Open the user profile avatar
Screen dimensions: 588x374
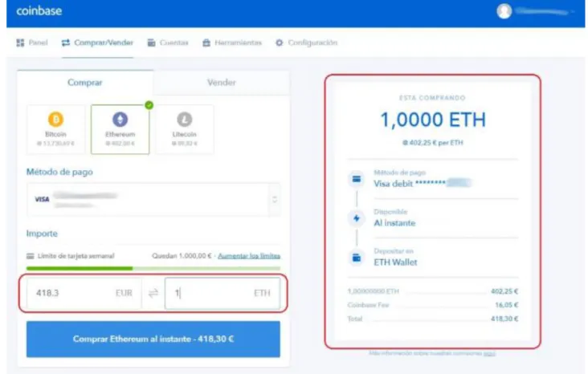pyautogui.click(x=504, y=11)
